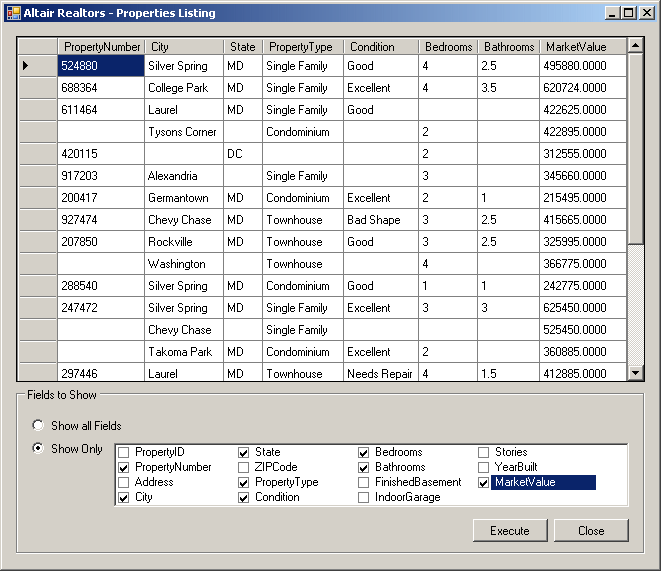Maximize the Properties Listing window

point(628,13)
